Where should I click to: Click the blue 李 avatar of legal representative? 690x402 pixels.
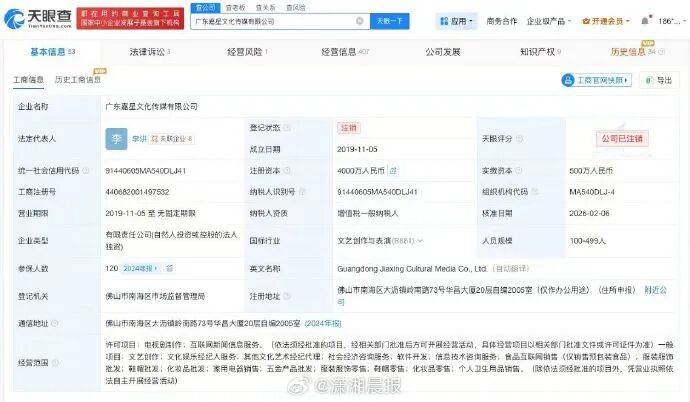pyautogui.click(x=116, y=139)
